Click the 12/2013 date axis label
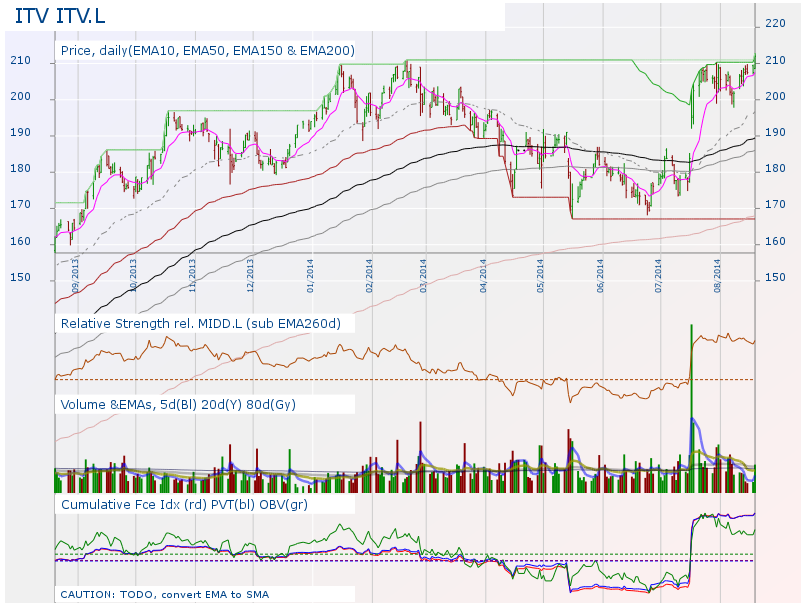The width and height of the screenshot is (801, 603). (x=250, y=276)
